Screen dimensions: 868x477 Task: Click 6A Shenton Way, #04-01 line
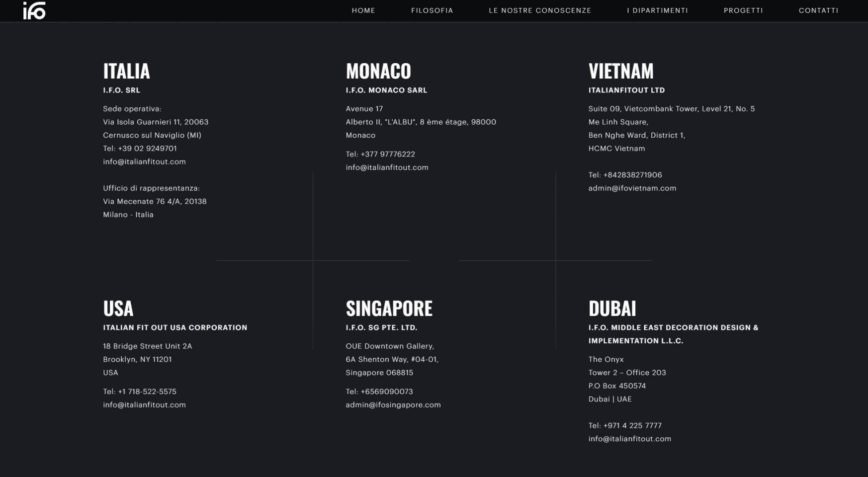pyautogui.click(x=392, y=359)
